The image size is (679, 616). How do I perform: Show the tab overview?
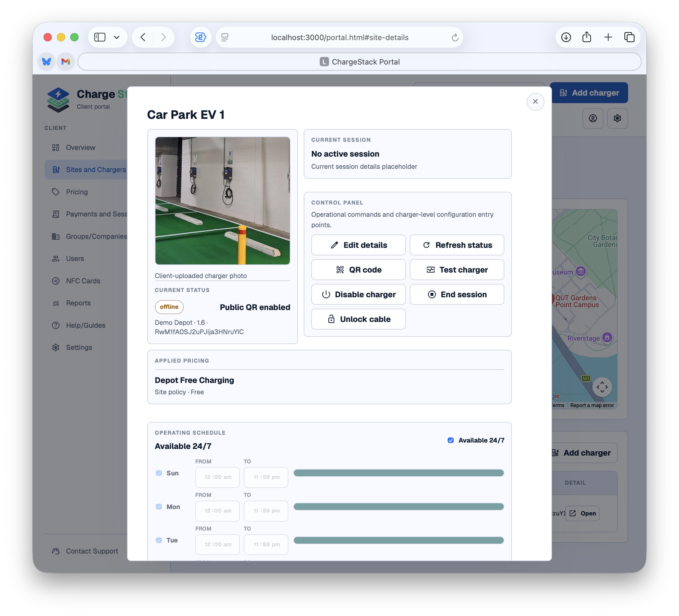point(629,37)
